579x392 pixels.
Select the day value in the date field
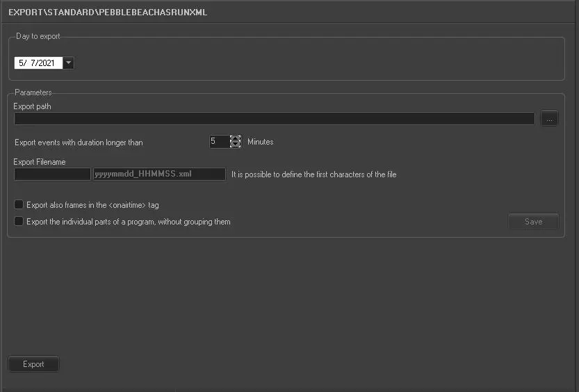(x=33, y=63)
